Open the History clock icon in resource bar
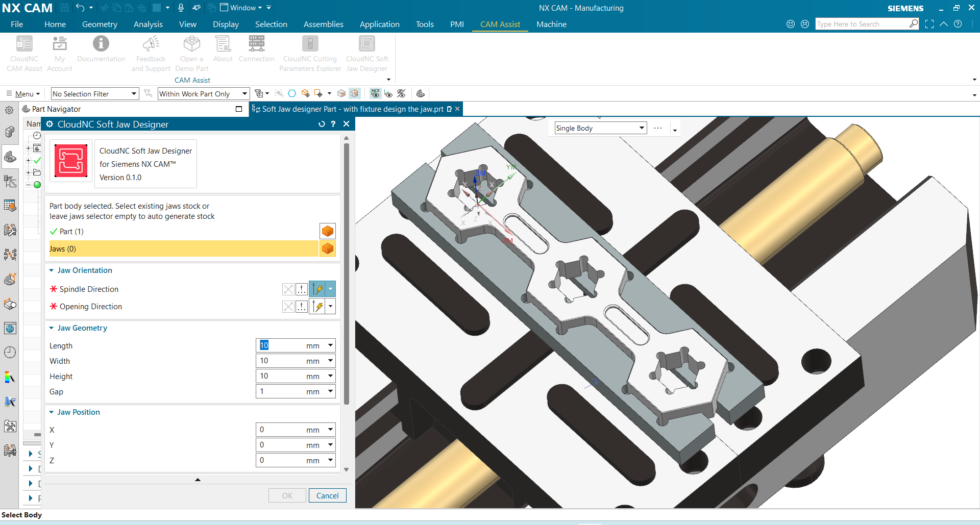Viewport: 980px width, 525px height. pyautogui.click(x=10, y=352)
